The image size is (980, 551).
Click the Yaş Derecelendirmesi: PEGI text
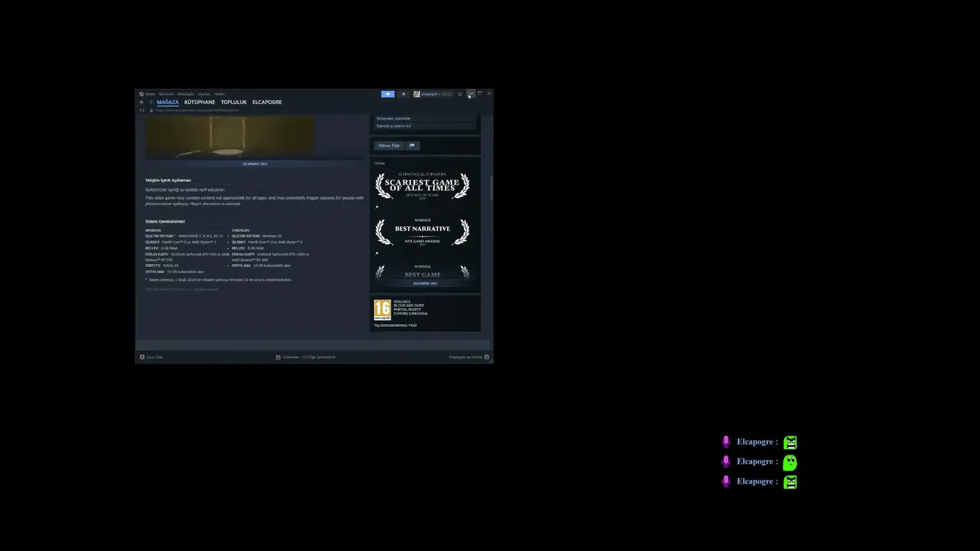pos(395,325)
